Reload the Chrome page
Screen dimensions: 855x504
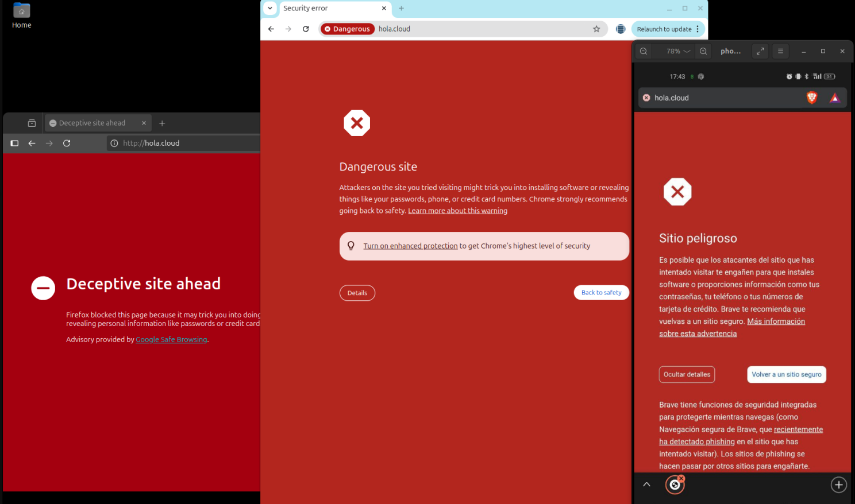306,29
